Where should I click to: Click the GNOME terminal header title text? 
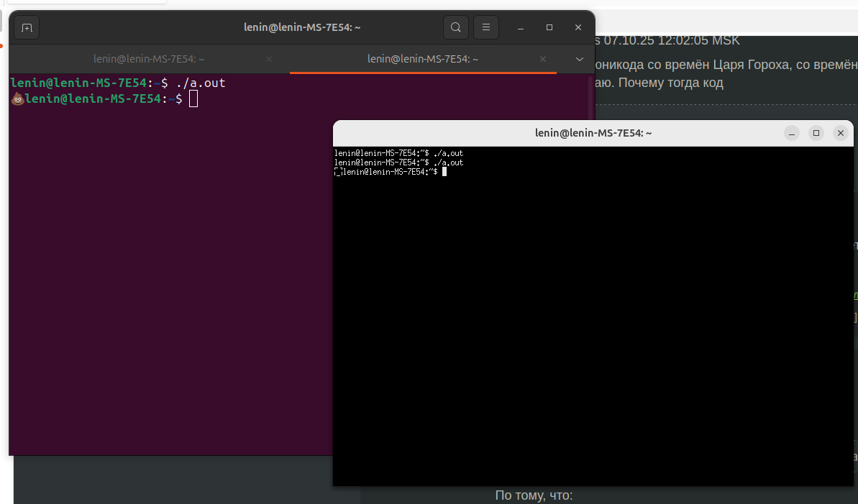302,27
